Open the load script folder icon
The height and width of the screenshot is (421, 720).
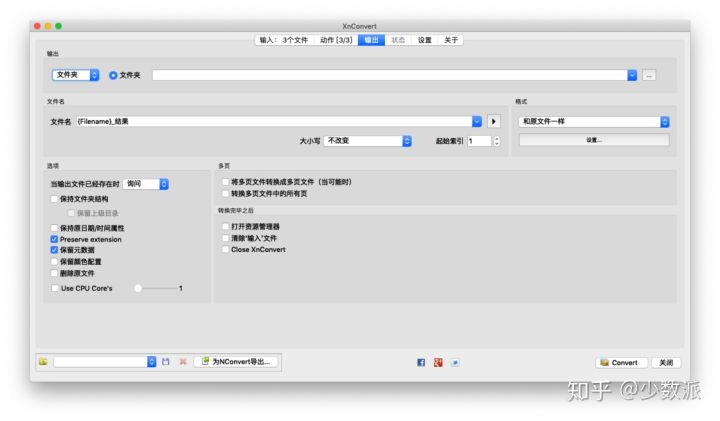(43, 362)
